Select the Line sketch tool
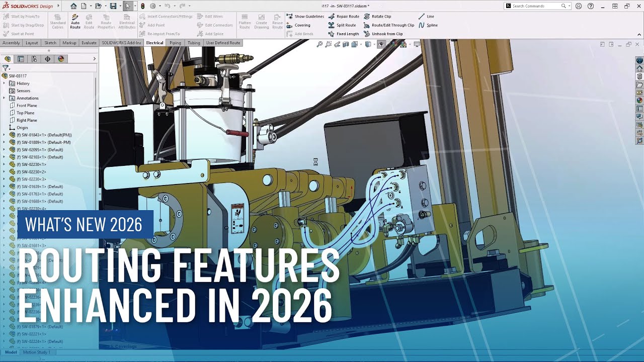Image resolution: width=644 pixels, height=362 pixels. click(426, 17)
